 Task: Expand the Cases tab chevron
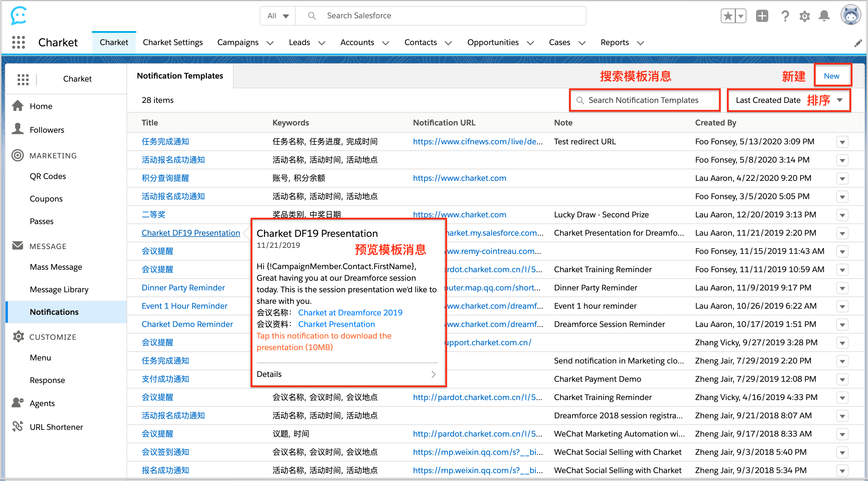coord(582,43)
